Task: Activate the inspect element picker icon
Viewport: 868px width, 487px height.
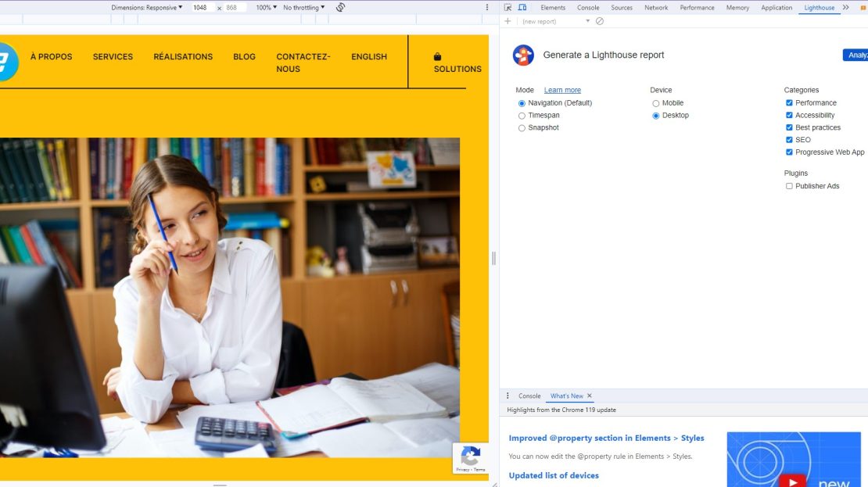Action: (508, 7)
